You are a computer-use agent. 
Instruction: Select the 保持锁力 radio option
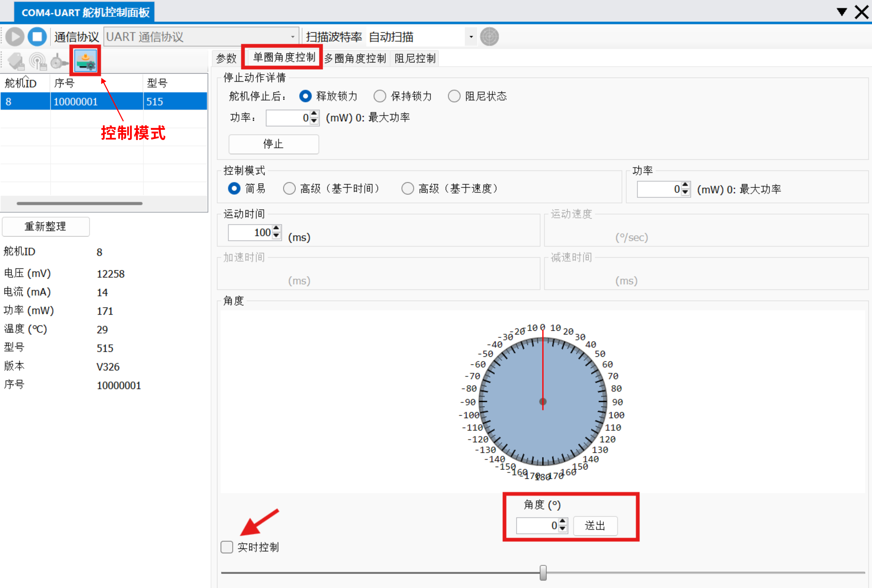[x=379, y=96]
